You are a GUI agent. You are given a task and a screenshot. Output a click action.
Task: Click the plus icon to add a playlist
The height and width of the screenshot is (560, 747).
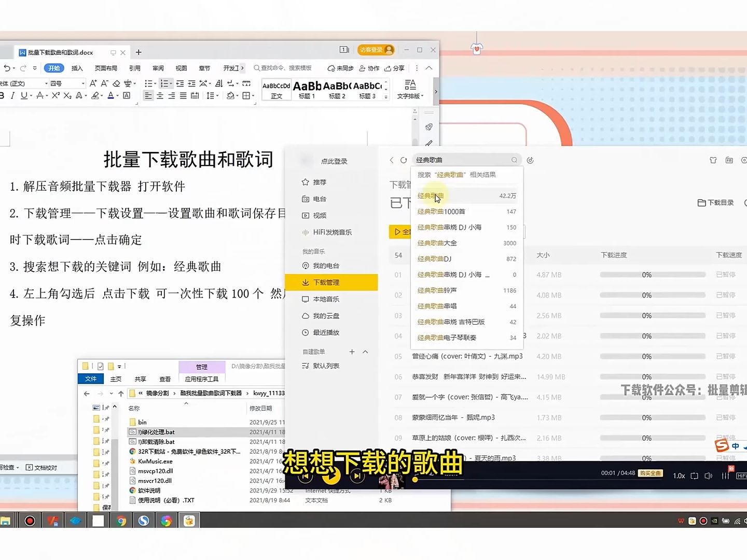point(352,352)
